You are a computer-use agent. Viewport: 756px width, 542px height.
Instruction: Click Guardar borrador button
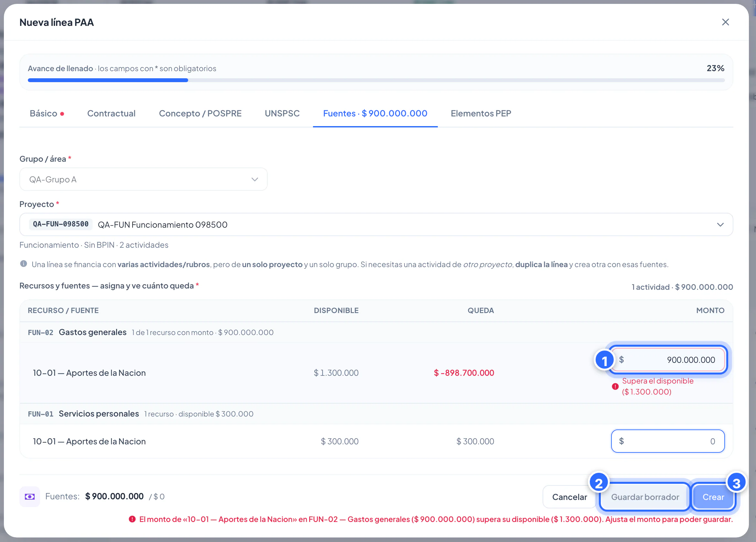coord(645,497)
